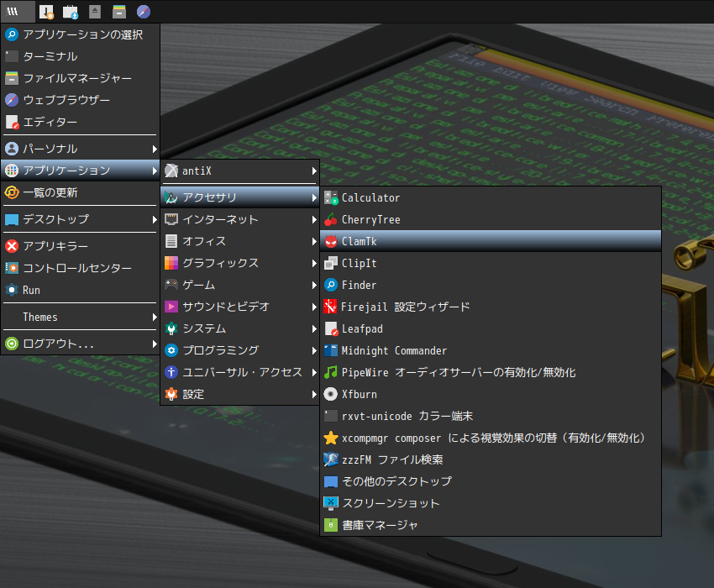Click the Finder magnifier icon
This screenshot has height=588, width=714.
(331, 286)
